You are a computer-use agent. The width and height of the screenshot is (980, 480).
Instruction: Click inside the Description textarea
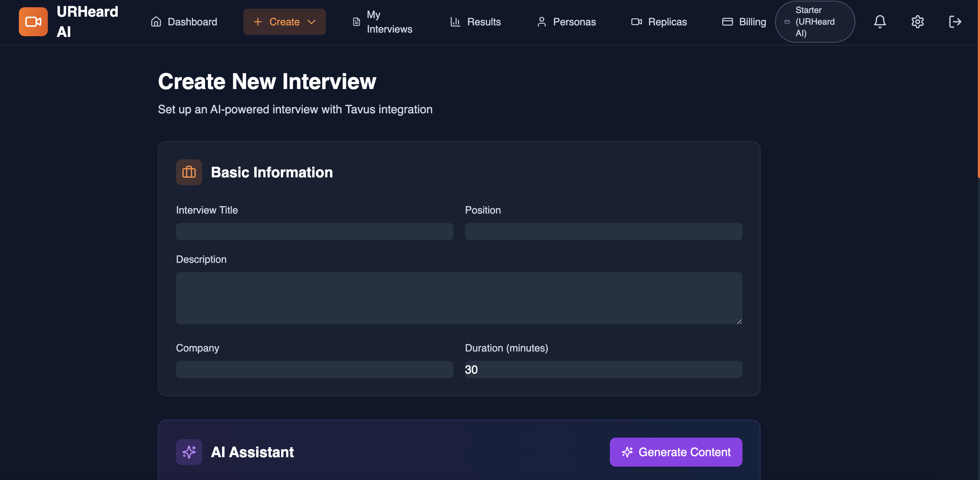(x=458, y=298)
